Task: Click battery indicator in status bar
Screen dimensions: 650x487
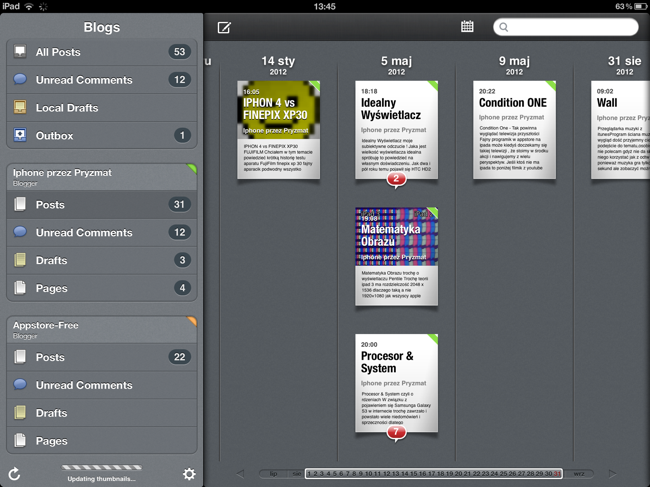Action: point(641,6)
